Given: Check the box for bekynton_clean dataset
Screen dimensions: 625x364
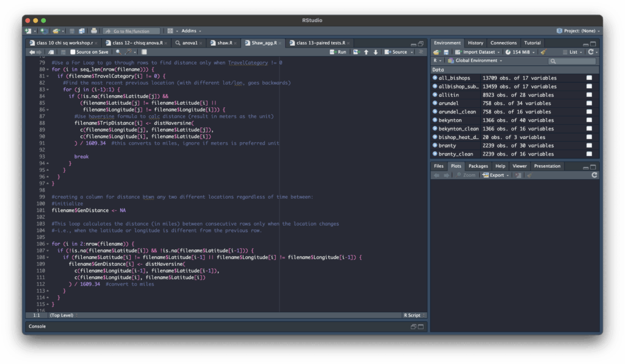Looking at the screenshot, I should (x=589, y=129).
